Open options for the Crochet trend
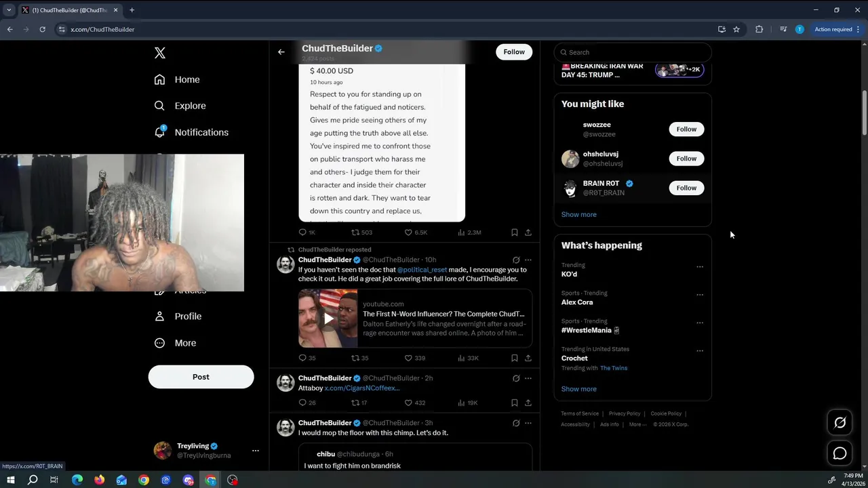The width and height of the screenshot is (868, 488). pos(700,351)
